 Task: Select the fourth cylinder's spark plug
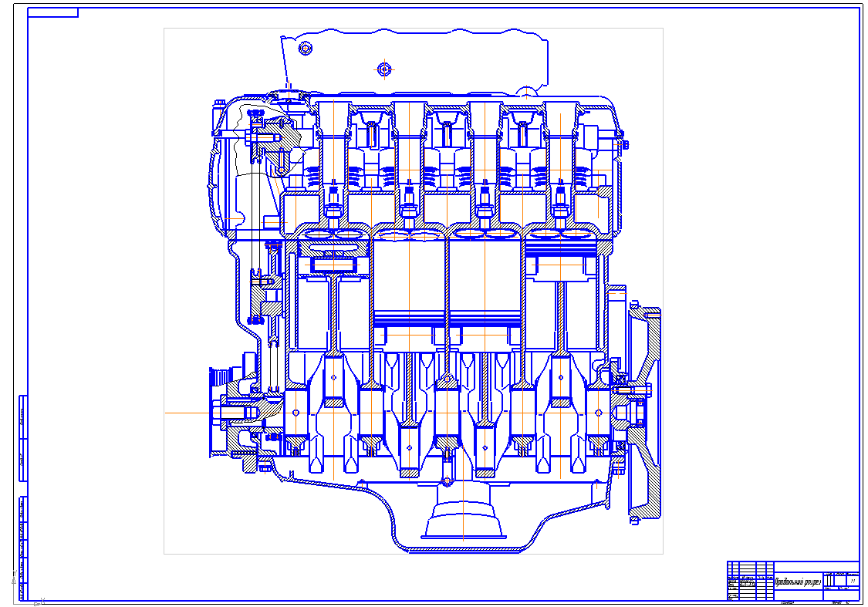point(561,199)
